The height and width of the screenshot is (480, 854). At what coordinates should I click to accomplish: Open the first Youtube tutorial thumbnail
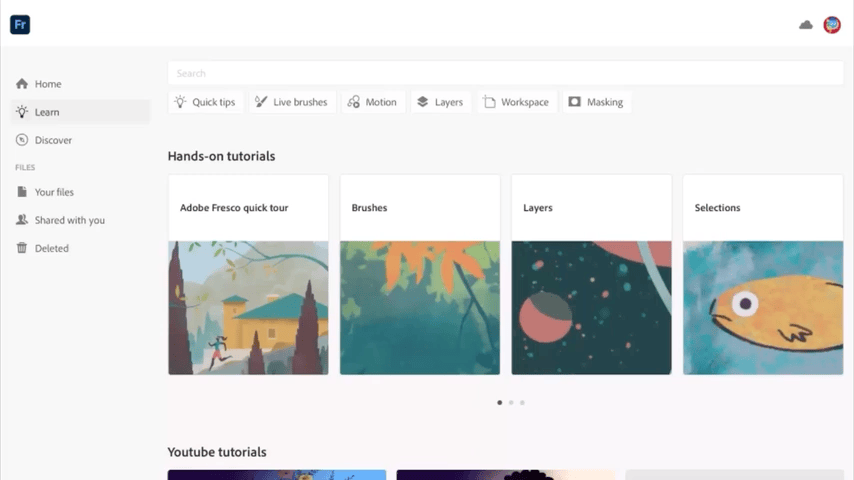pos(277,475)
